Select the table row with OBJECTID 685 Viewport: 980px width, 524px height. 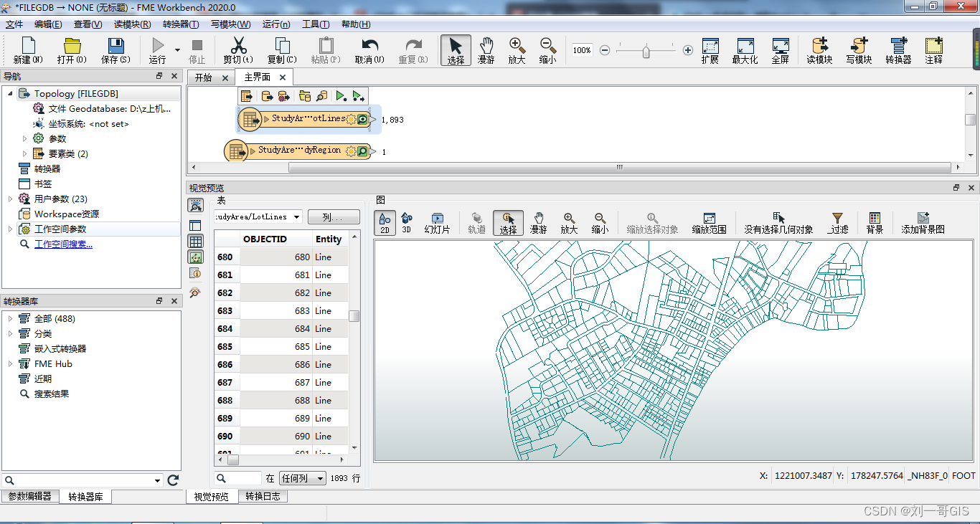[x=281, y=346]
